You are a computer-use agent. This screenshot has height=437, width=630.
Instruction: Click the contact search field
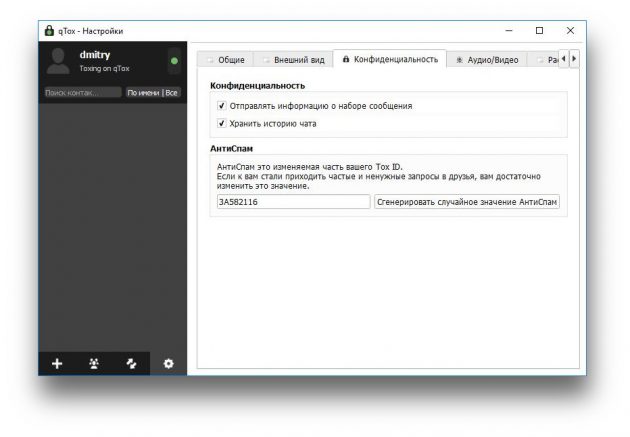pyautogui.click(x=83, y=93)
